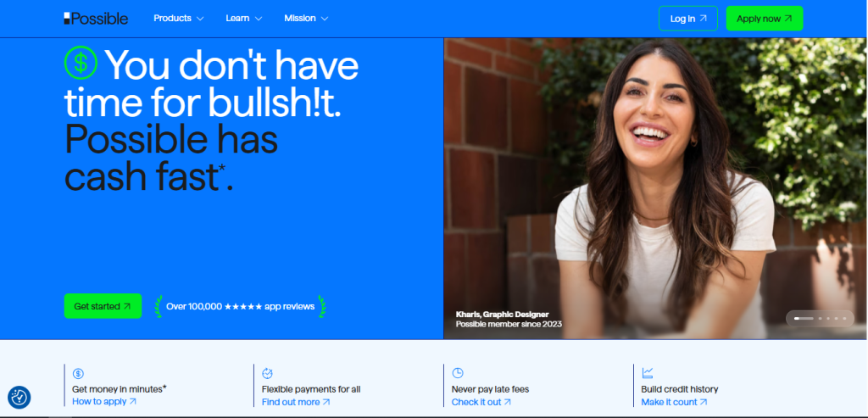868x418 pixels.
Task: Select the second carousel slide dot
Action: (820, 318)
